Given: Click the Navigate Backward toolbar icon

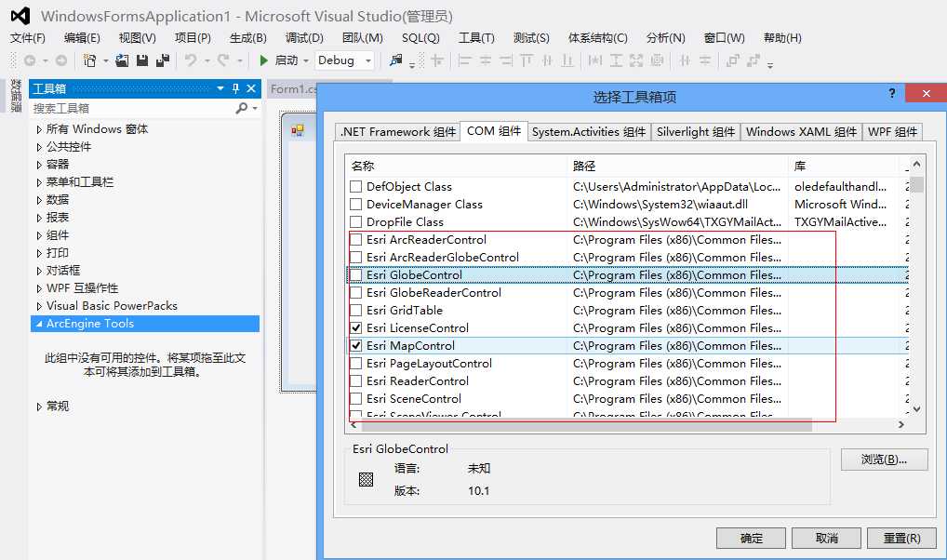Looking at the screenshot, I should pos(30,60).
